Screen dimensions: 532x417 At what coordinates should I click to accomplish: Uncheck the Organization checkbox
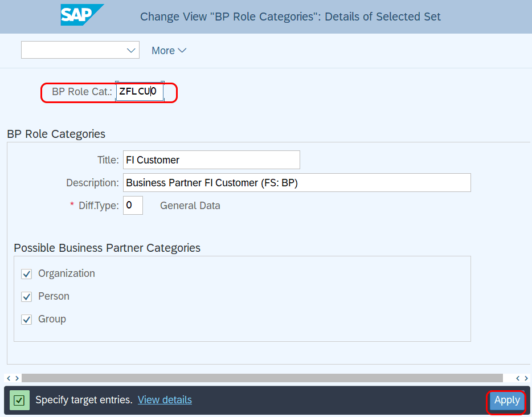26,274
